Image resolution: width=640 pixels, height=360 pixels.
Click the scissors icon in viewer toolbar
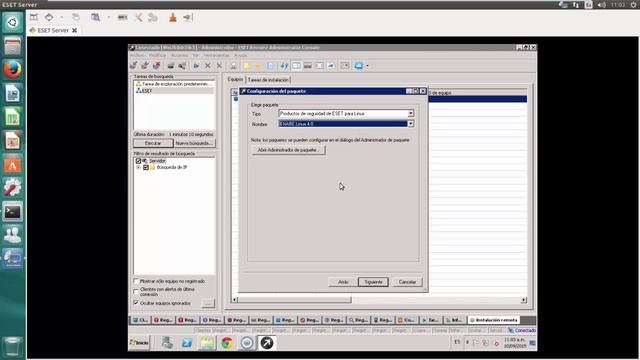click(139, 17)
